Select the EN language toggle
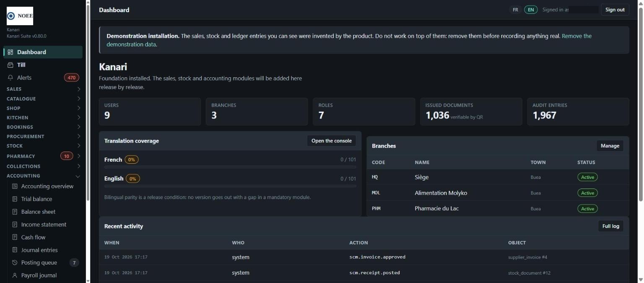 click(x=531, y=10)
